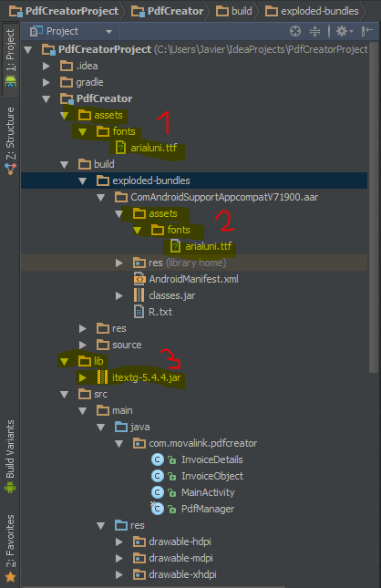Select the ComAndroidSupportAppcompatV71900.aar label
This screenshot has width=381, height=588.
pos(224,197)
